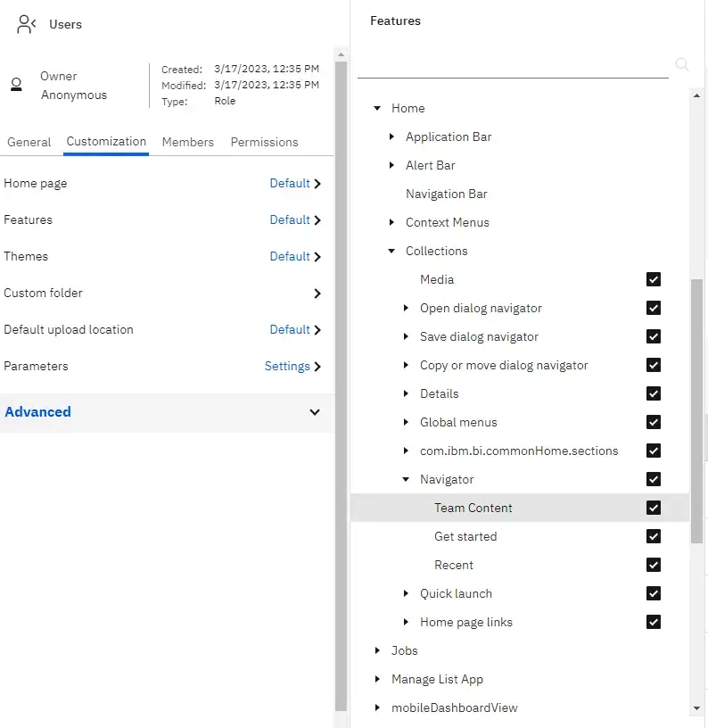This screenshot has width=708, height=728.
Task: Click the Advanced section heading
Action: pos(38,412)
